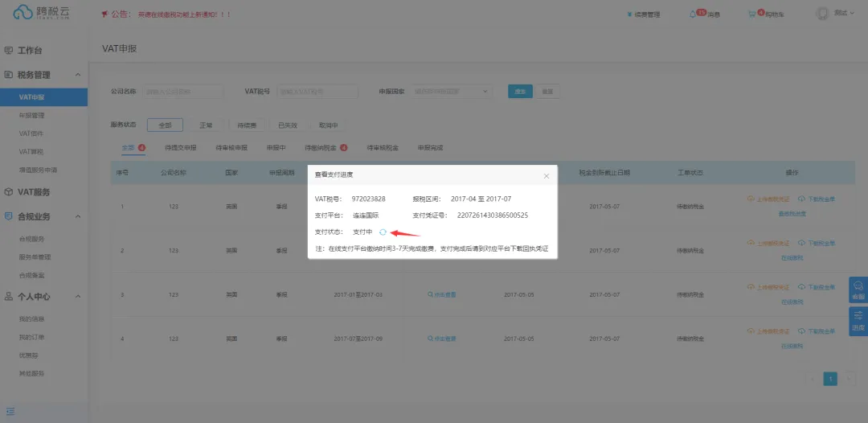Click the blue 搜索 button
The width and height of the screenshot is (868, 423).
tap(520, 92)
